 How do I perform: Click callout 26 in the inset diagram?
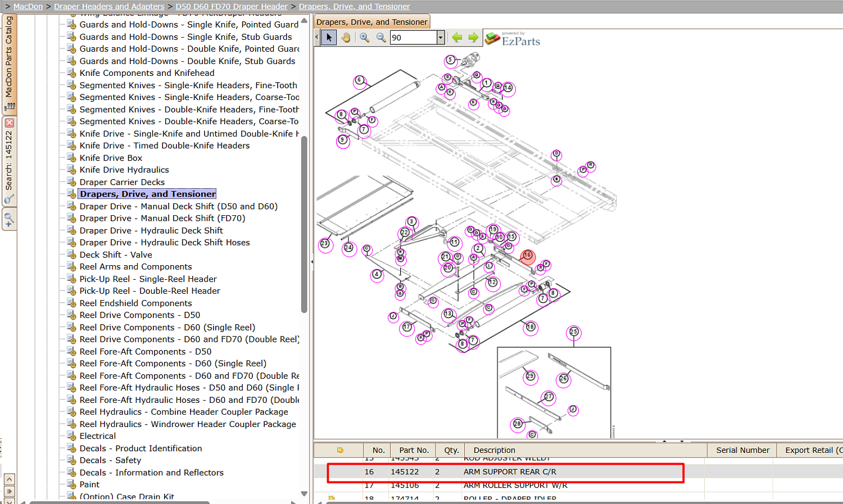coord(564,379)
